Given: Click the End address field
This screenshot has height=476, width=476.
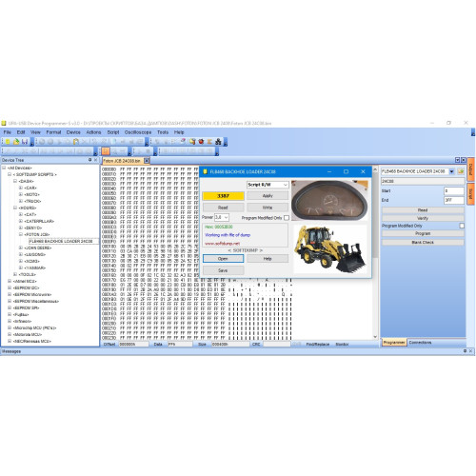Looking at the screenshot, I should click(x=454, y=200).
